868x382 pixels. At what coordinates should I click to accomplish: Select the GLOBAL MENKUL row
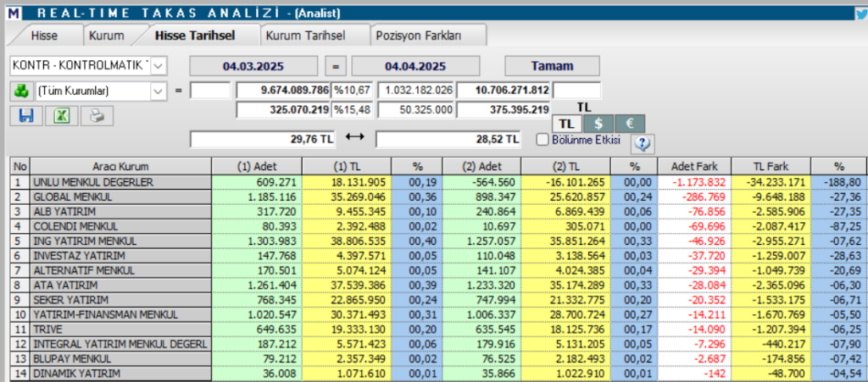click(438, 197)
